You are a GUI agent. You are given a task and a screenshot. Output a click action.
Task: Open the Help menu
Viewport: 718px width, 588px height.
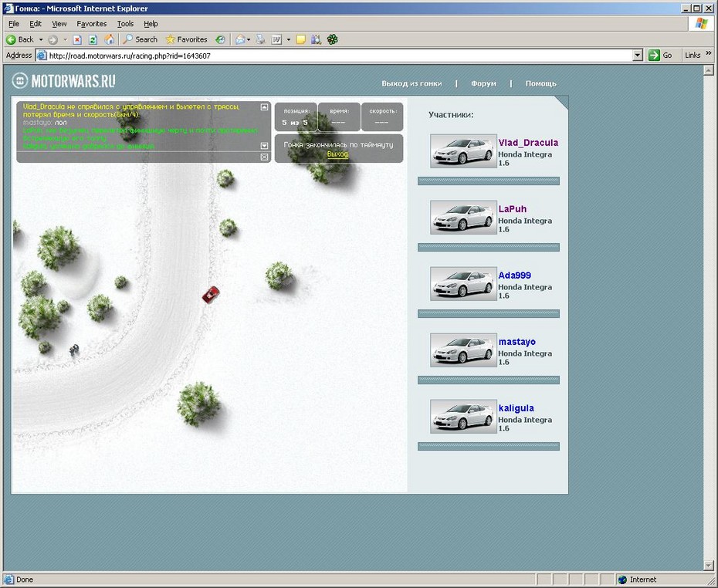click(151, 24)
